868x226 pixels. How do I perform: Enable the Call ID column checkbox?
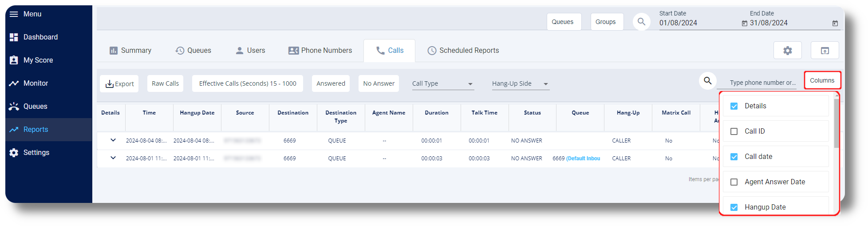click(734, 131)
